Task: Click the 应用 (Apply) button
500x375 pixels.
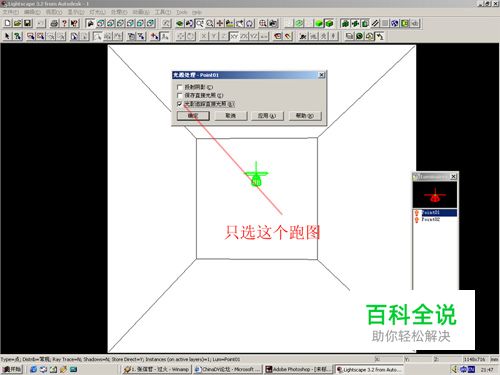Action: point(267,116)
